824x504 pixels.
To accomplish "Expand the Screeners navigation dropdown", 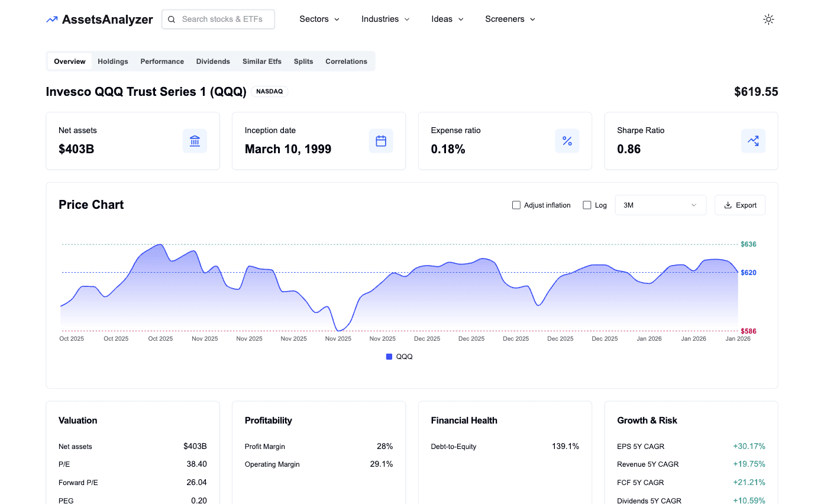I will tap(509, 19).
